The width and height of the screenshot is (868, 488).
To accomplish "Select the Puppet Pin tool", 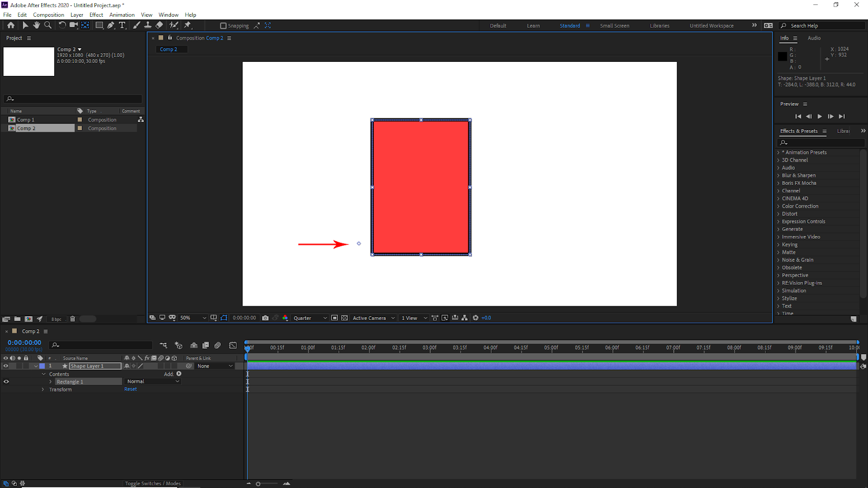I will [188, 25].
